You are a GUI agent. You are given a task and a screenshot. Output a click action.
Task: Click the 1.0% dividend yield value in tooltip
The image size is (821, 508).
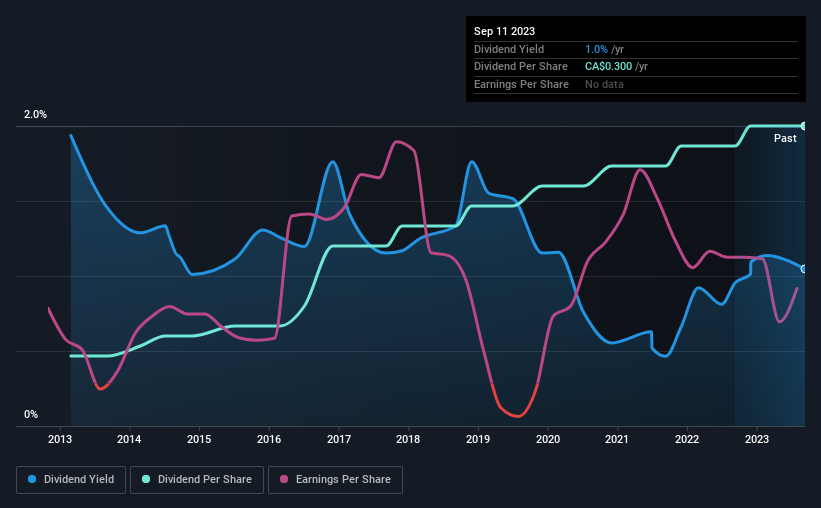596,49
